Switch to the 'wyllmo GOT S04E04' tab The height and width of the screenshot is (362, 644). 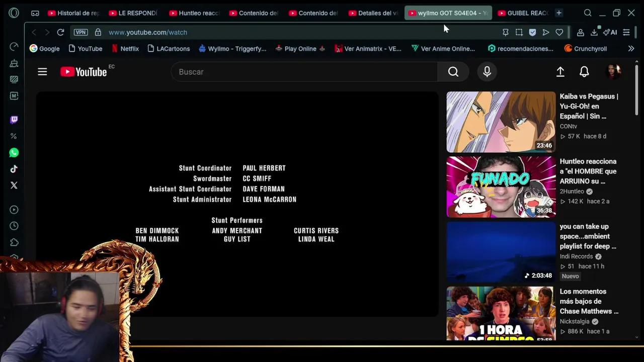click(448, 13)
